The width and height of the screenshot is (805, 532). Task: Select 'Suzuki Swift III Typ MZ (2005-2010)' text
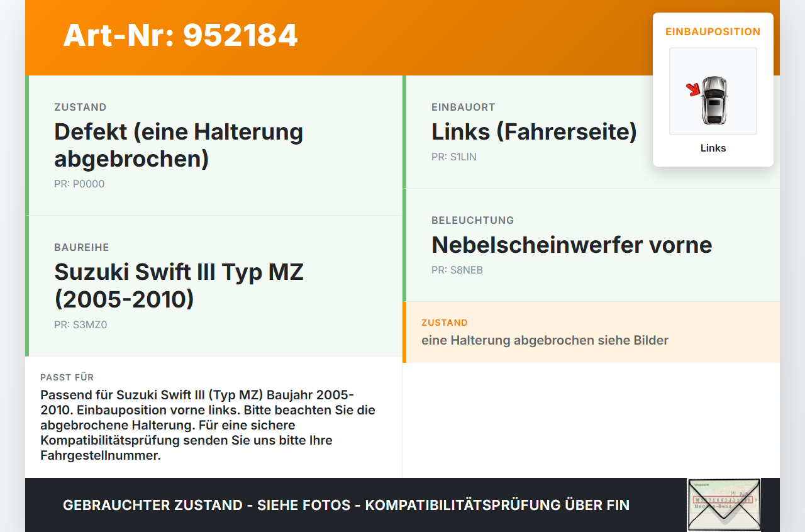tap(179, 285)
